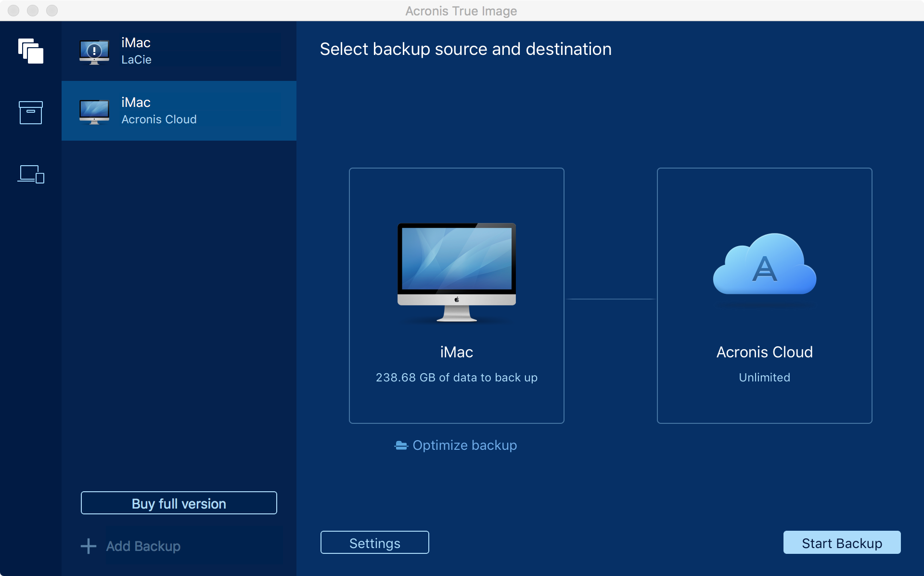This screenshot has height=576, width=924.
Task: Click the iMac LaCie warning computer icon
Action: pyautogui.click(x=94, y=52)
